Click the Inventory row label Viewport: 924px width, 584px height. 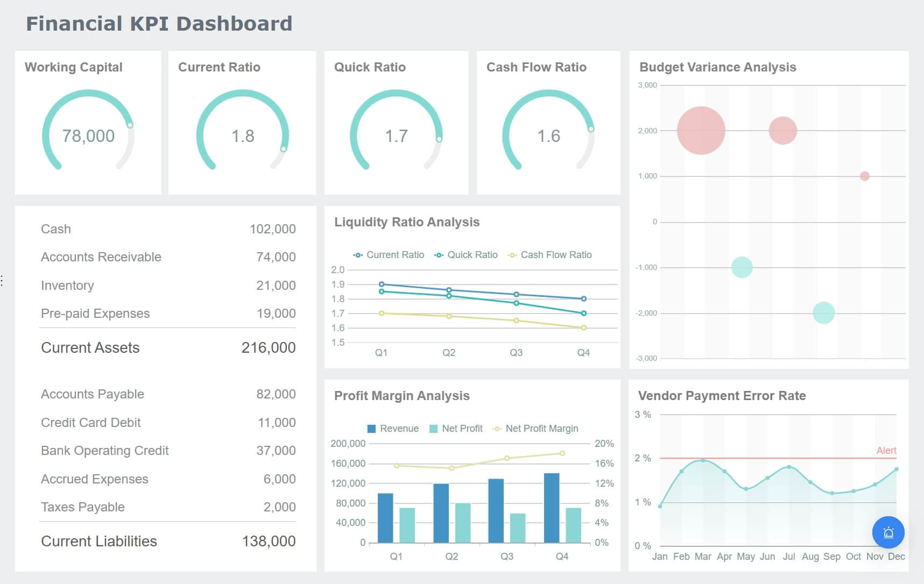[x=67, y=286]
